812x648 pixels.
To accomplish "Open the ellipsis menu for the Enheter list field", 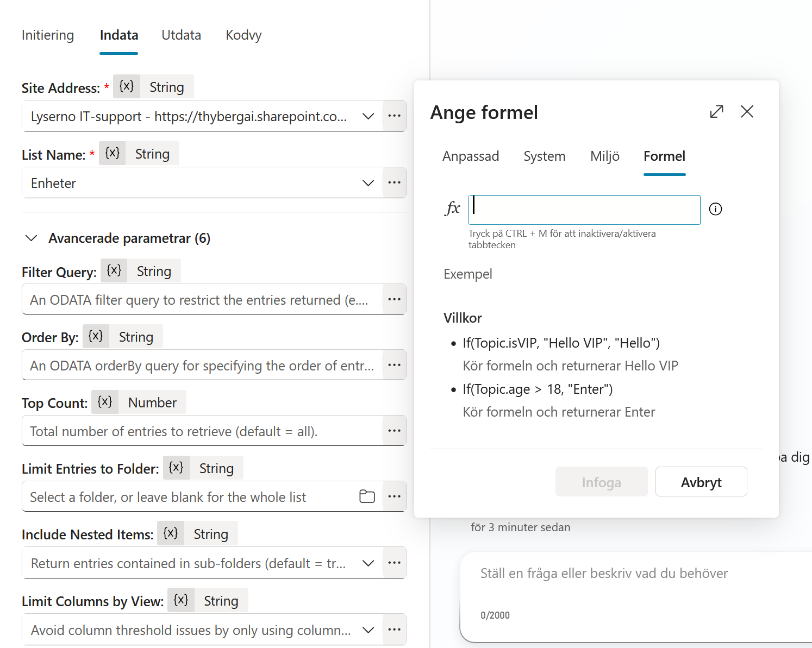I will coord(395,183).
